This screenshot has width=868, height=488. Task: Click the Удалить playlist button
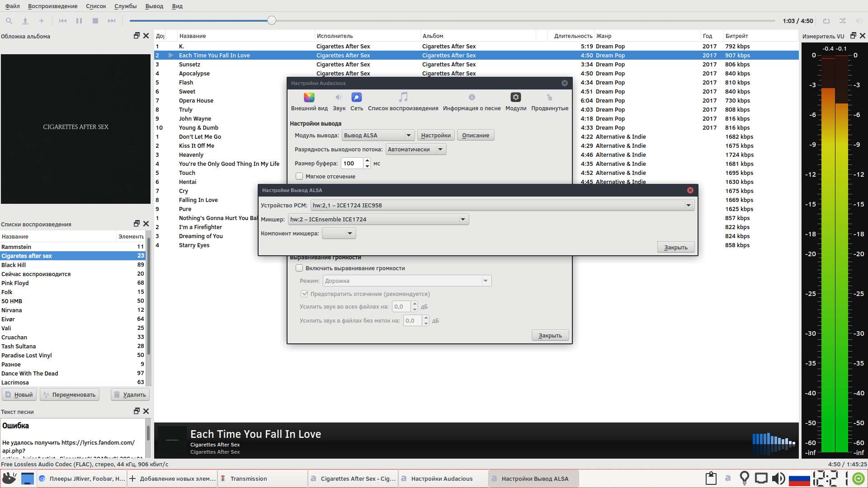130,394
